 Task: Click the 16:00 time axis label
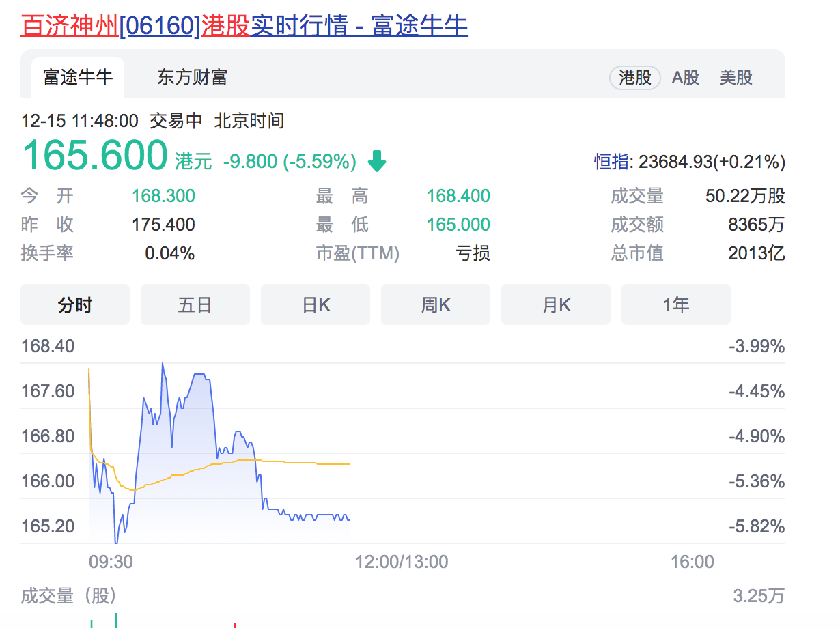pos(692,562)
